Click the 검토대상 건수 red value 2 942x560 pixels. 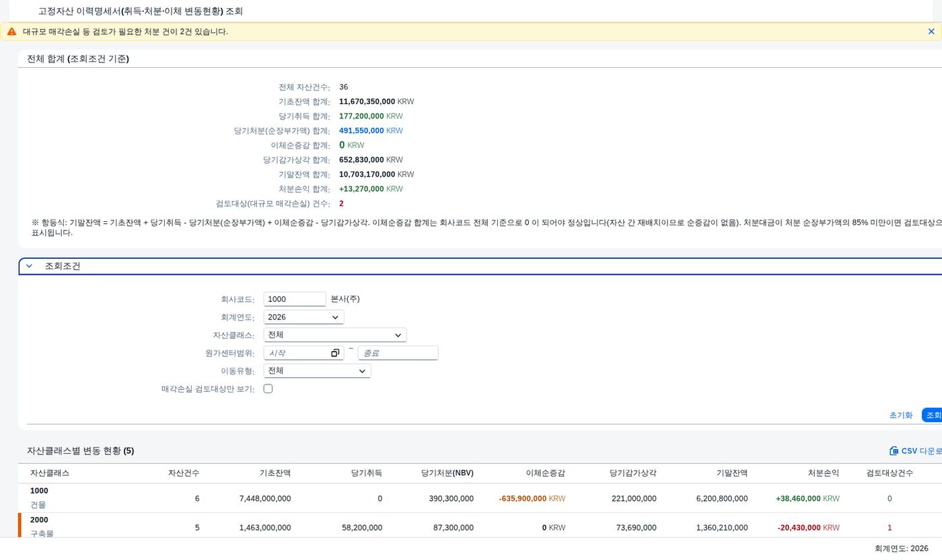click(341, 204)
